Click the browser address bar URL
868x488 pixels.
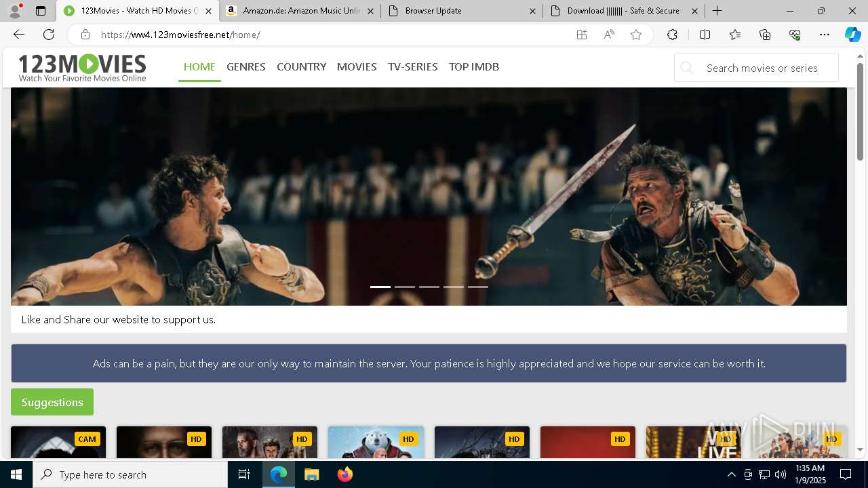[180, 35]
